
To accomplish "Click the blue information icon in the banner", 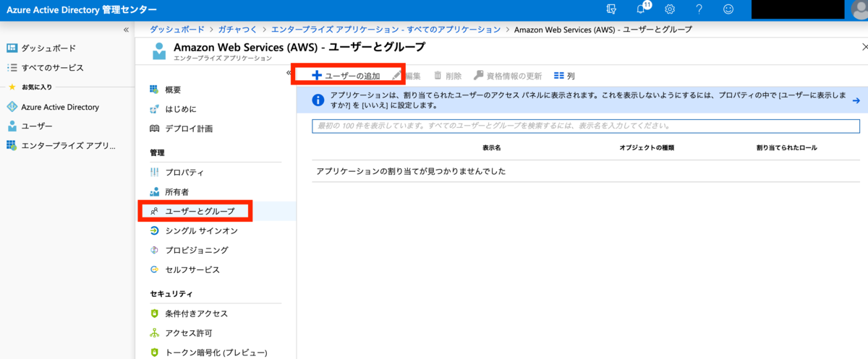I will (x=318, y=100).
